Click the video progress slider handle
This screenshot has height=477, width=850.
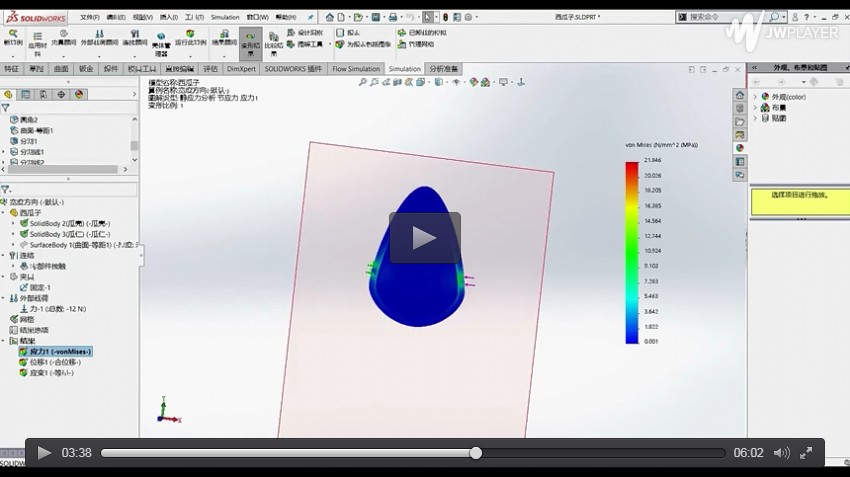[x=476, y=453]
